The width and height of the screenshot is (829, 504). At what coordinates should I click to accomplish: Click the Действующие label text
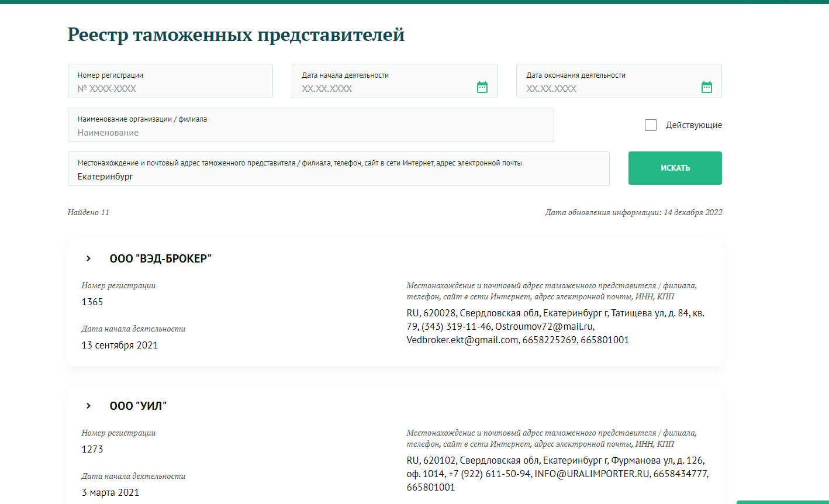pyautogui.click(x=694, y=125)
